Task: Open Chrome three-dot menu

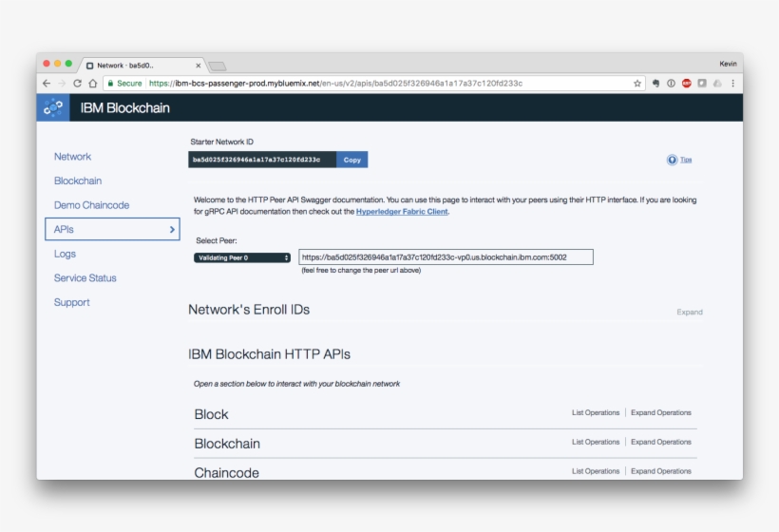Action: tap(732, 84)
